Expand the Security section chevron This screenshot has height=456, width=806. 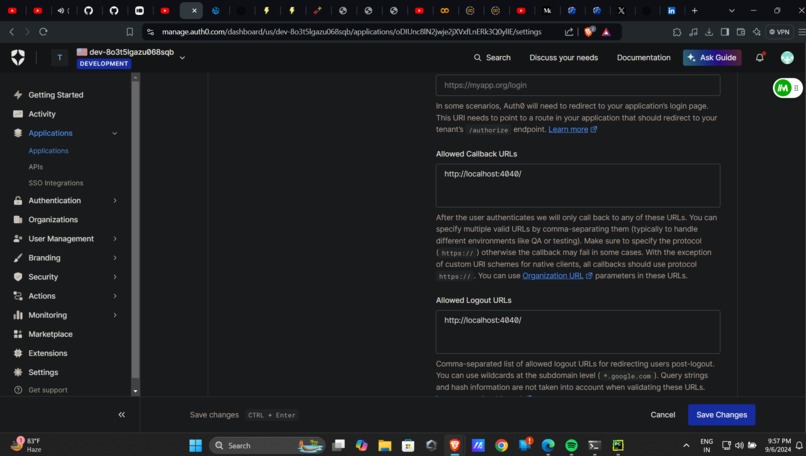coord(115,277)
